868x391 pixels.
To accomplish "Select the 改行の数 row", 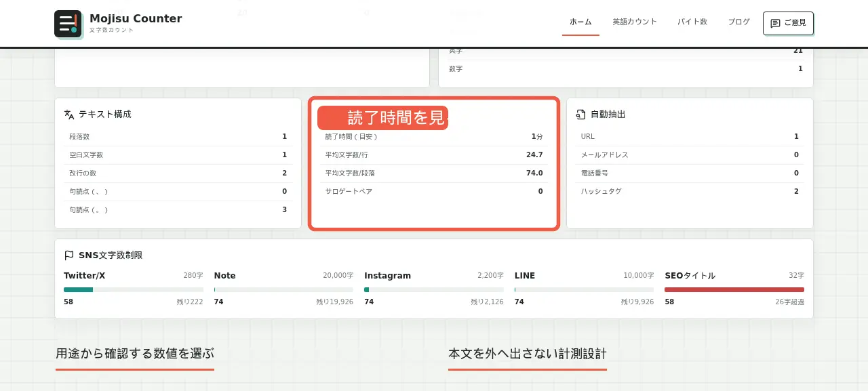I will pos(178,173).
